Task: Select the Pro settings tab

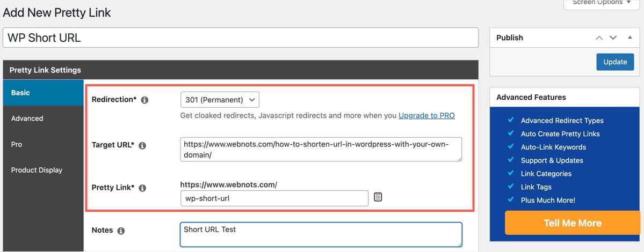Action: coord(43,144)
